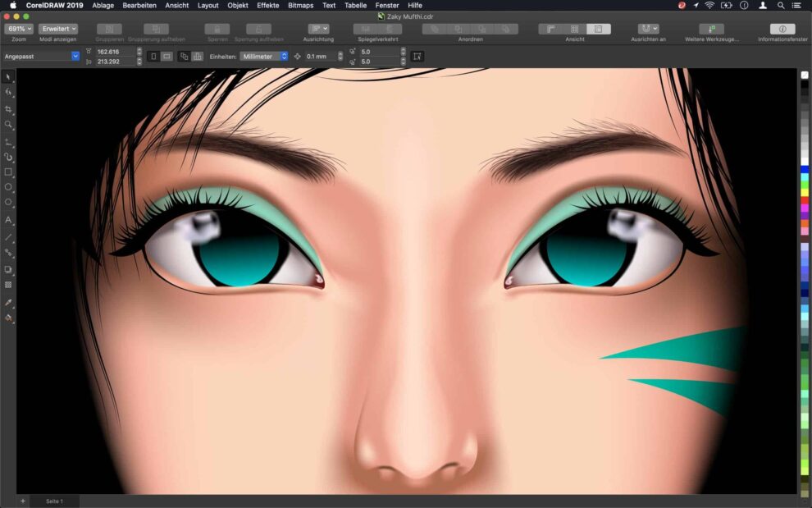The height and width of the screenshot is (508, 812).
Task: Click the Gruppierung aufheben icon
Action: pos(156,29)
